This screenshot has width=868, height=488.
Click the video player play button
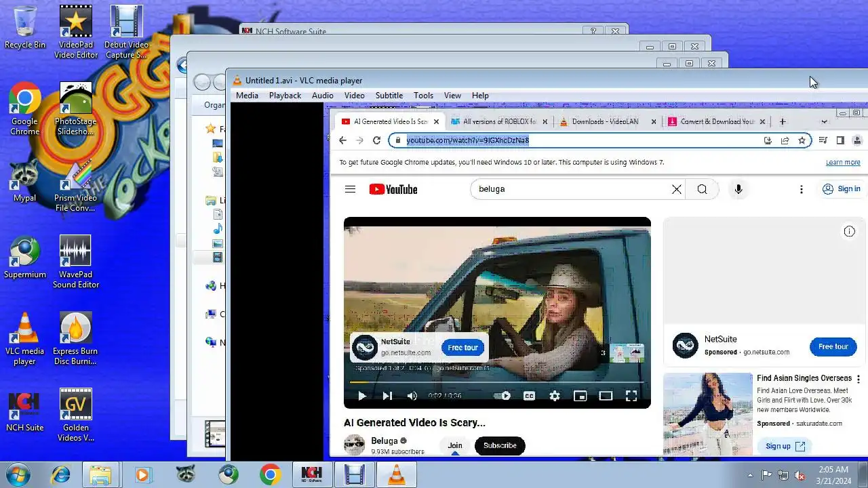361,396
